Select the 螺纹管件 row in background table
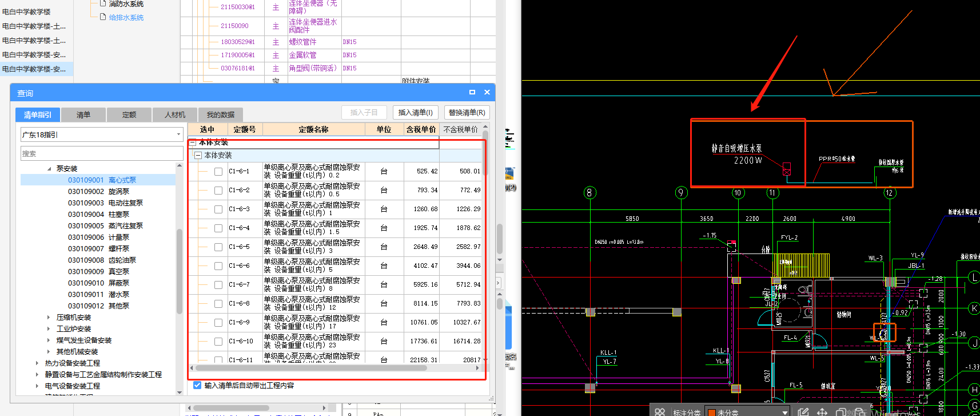 [x=338, y=42]
